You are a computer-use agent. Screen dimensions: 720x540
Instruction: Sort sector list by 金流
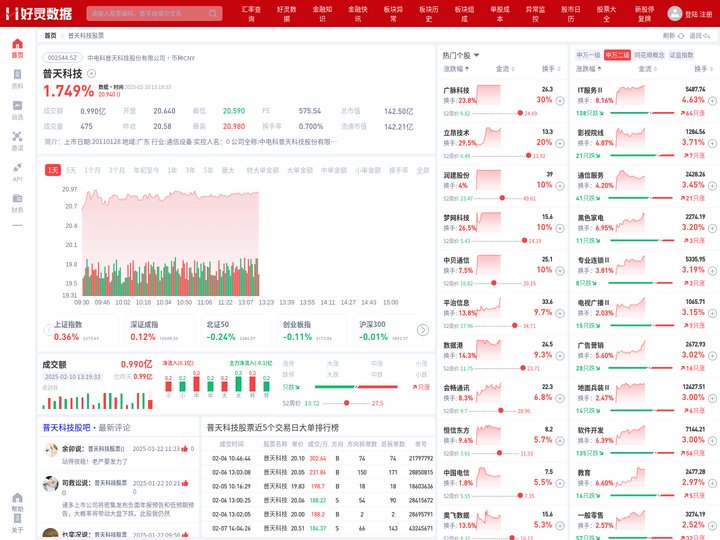pyautogui.click(x=647, y=69)
